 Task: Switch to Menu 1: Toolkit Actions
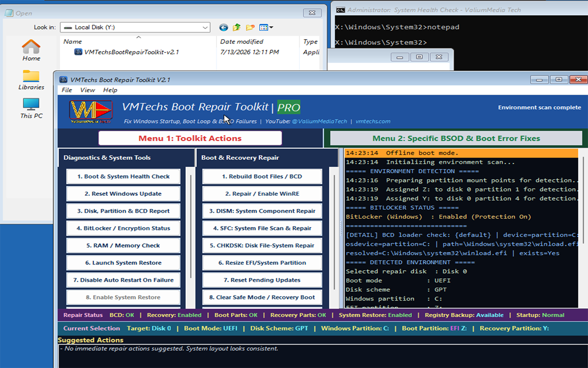point(190,138)
